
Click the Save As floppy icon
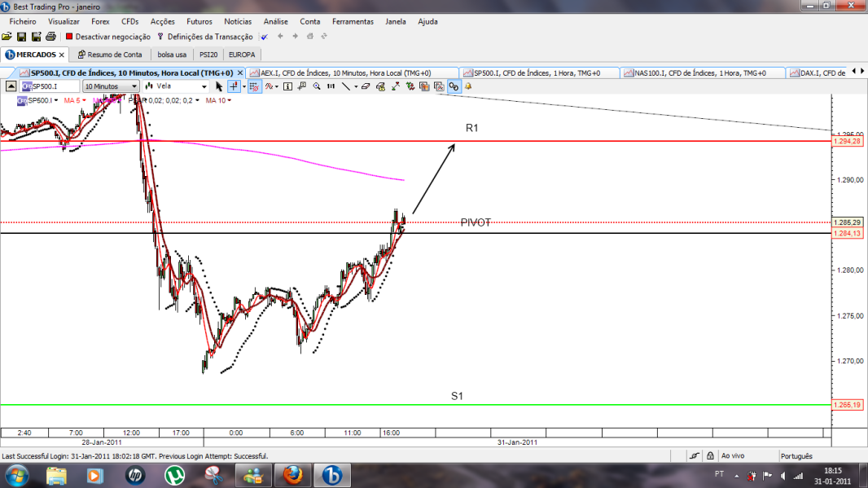[36, 37]
